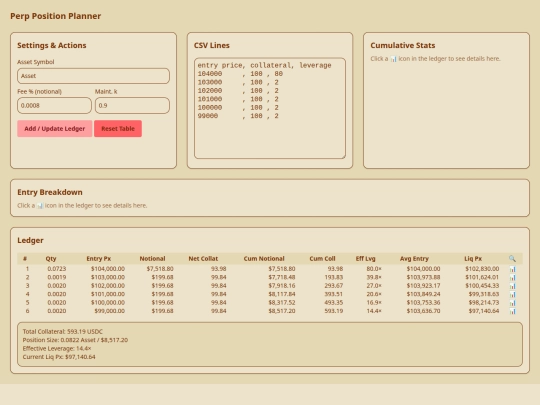Click the Reset Table button
The height and width of the screenshot is (405, 540).
[118, 128]
